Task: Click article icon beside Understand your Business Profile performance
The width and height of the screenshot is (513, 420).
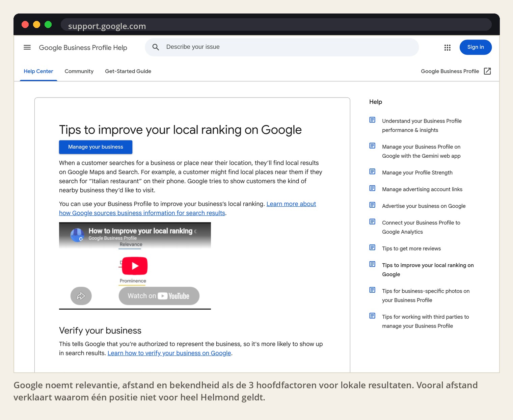Action: point(372,120)
